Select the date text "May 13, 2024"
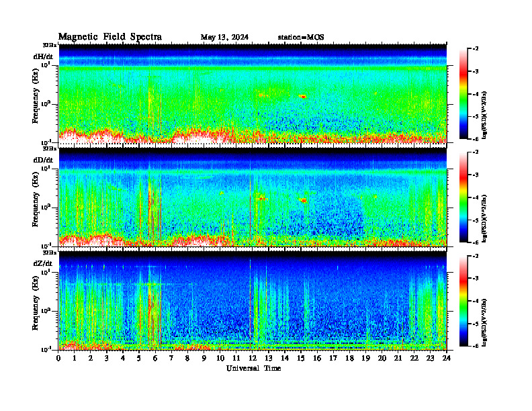 pyautogui.click(x=224, y=37)
